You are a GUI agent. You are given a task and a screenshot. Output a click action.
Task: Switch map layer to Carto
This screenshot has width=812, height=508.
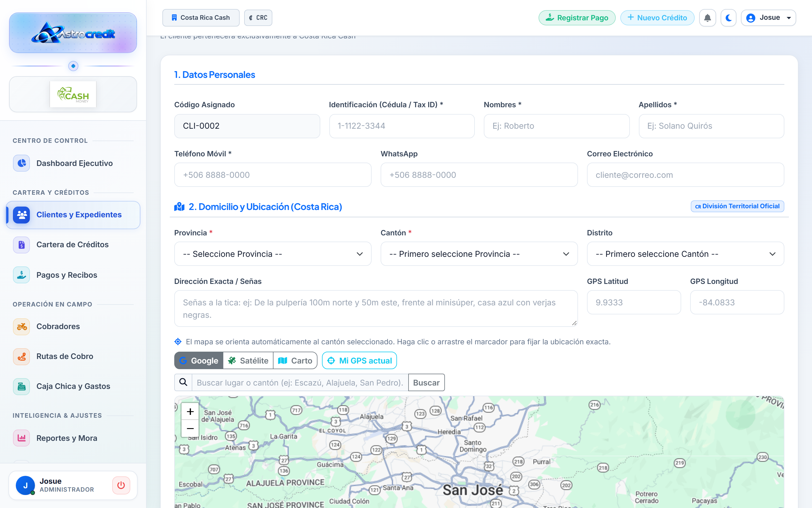tap(295, 360)
